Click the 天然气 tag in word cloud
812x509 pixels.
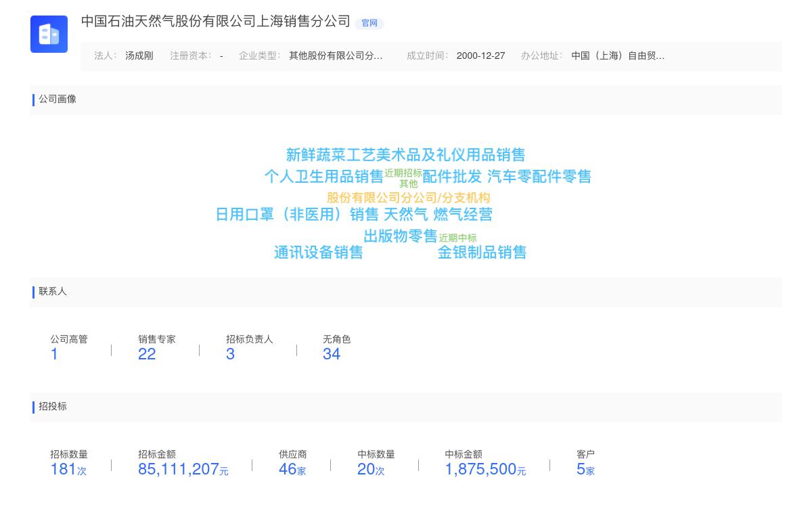405,215
